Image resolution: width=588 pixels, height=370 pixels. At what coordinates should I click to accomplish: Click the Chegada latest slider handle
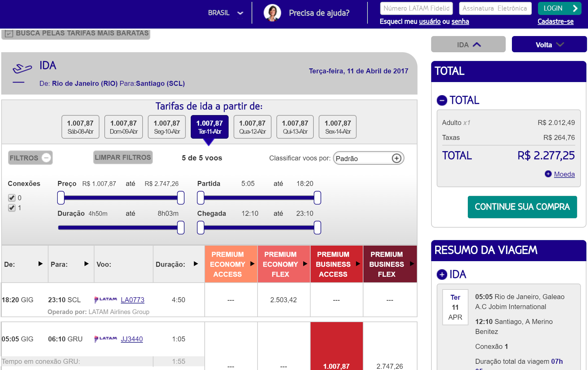(x=318, y=228)
